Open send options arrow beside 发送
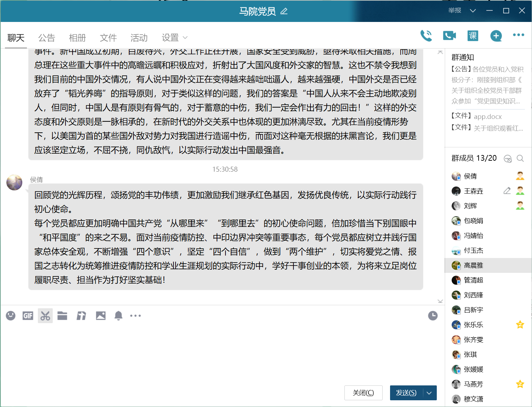The height and width of the screenshot is (407, 532). tap(429, 393)
